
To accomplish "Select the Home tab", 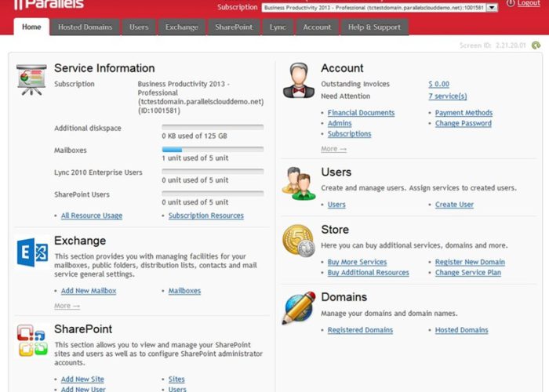I will tap(31, 27).
